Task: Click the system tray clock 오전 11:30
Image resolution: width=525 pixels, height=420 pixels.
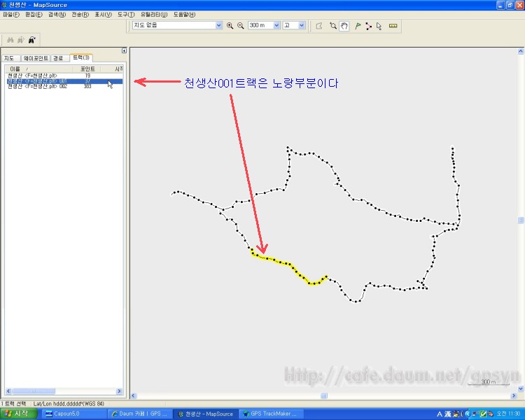Action: click(509, 414)
